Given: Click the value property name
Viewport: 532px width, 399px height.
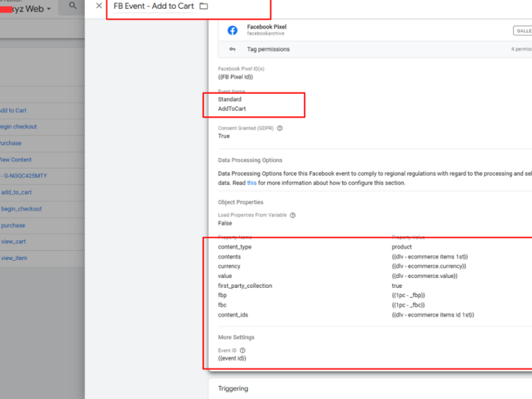Looking at the screenshot, I should pos(225,276).
